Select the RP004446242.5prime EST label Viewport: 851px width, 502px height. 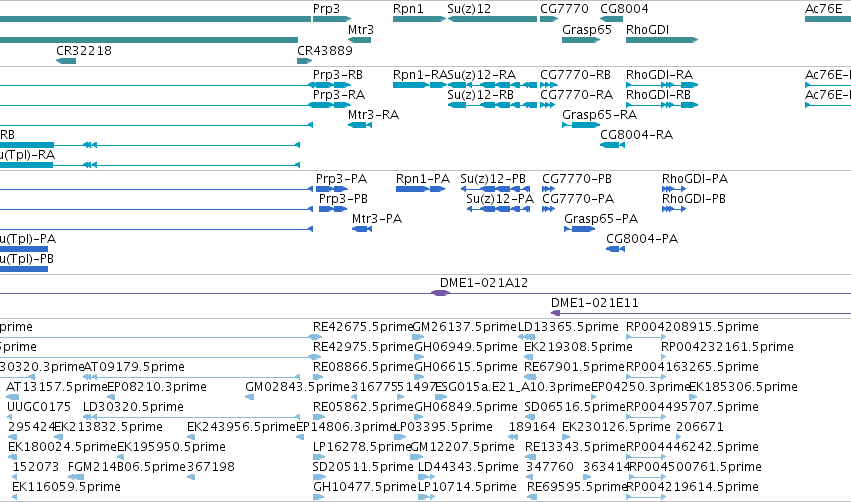tap(692, 448)
